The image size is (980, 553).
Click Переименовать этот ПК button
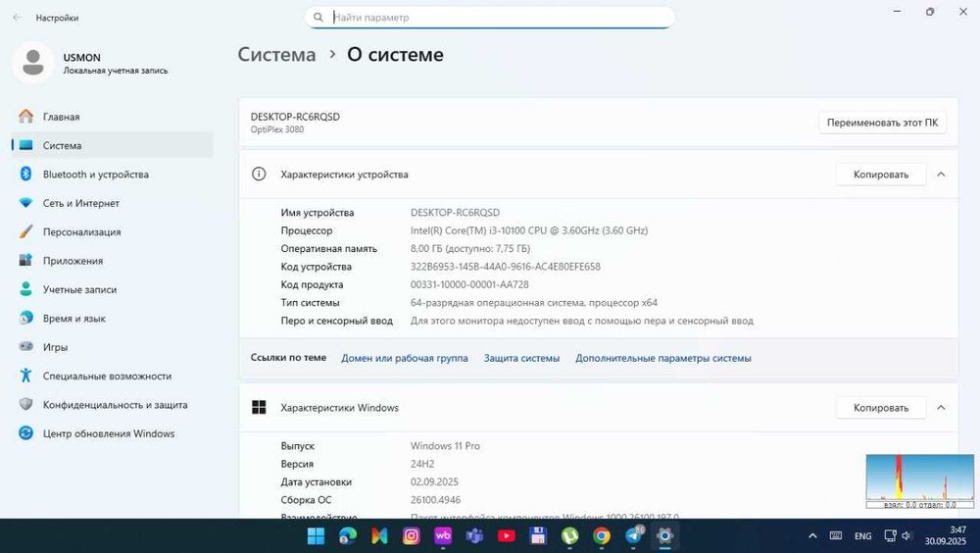882,123
